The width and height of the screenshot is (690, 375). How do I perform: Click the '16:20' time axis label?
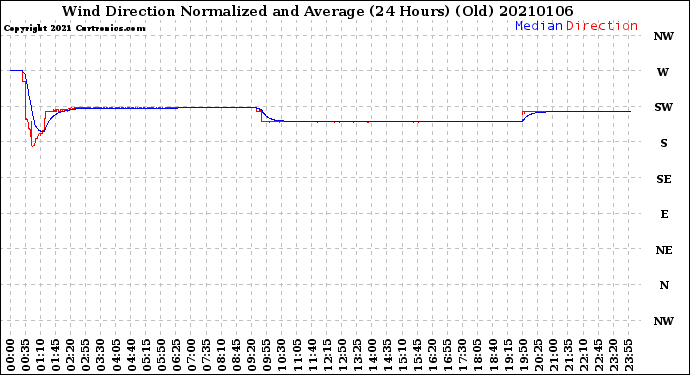tap(433, 355)
